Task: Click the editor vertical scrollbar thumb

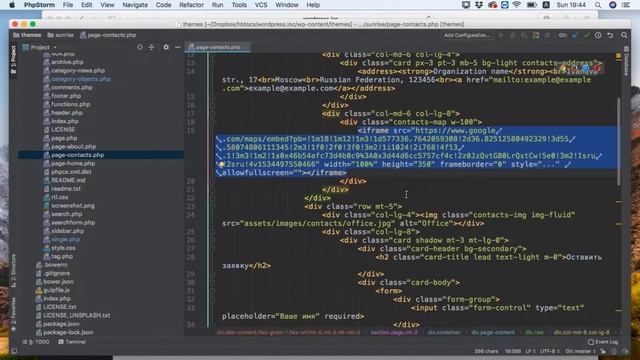Action: pyautogui.click(x=619, y=141)
